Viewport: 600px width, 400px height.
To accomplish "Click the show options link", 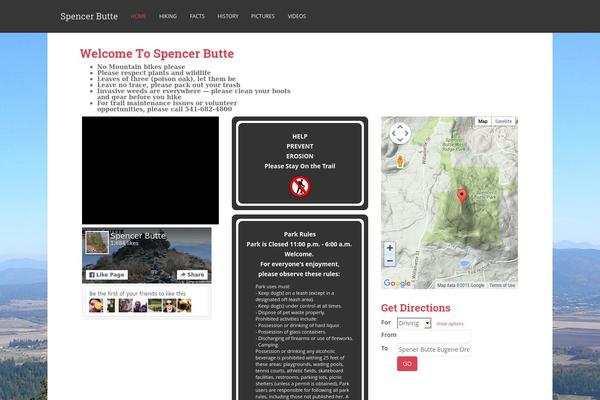I will click(450, 323).
